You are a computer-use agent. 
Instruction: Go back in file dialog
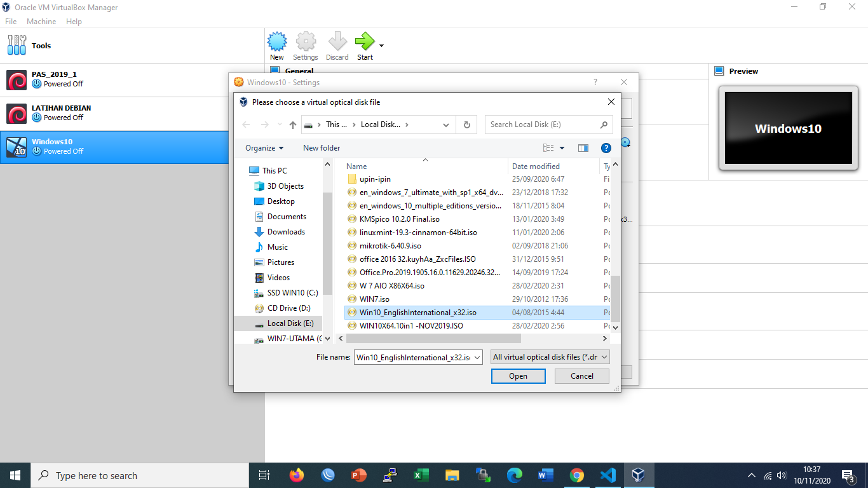click(247, 125)
